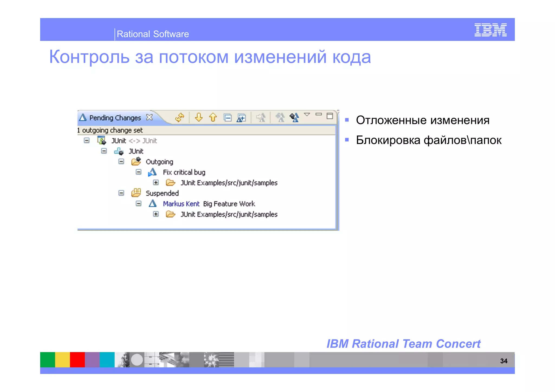Select the Pending Changes tab
Viewport: 555px width, 392px height.
pyautogui.click(x=115, y=118)
